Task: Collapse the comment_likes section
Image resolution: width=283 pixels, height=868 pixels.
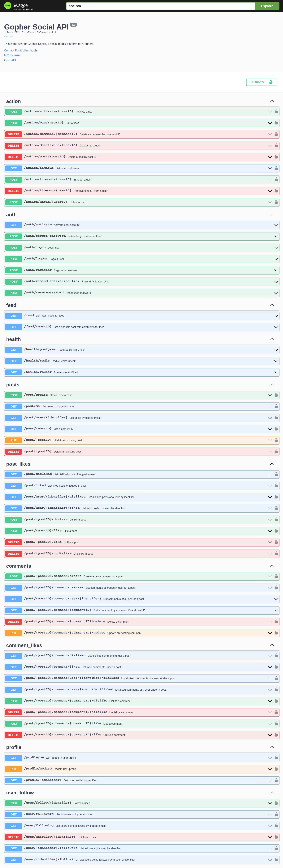Action: (x=272, y=645)
